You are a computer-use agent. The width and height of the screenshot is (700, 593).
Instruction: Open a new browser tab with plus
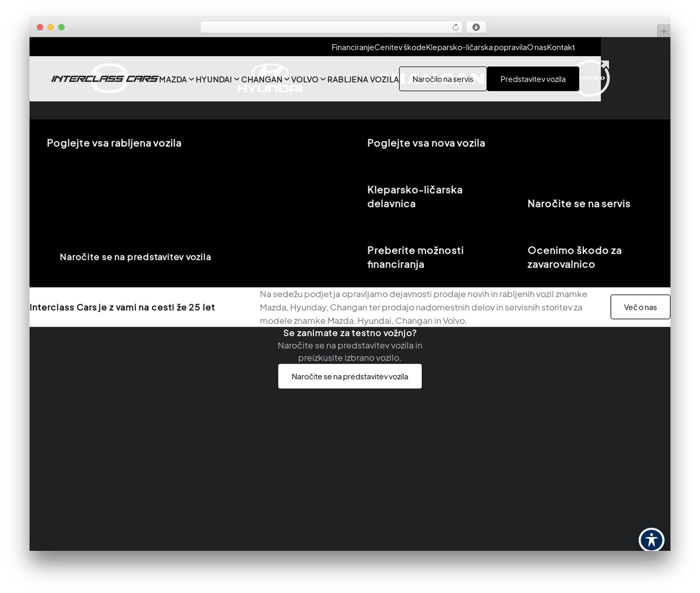[x=663, y=31]
